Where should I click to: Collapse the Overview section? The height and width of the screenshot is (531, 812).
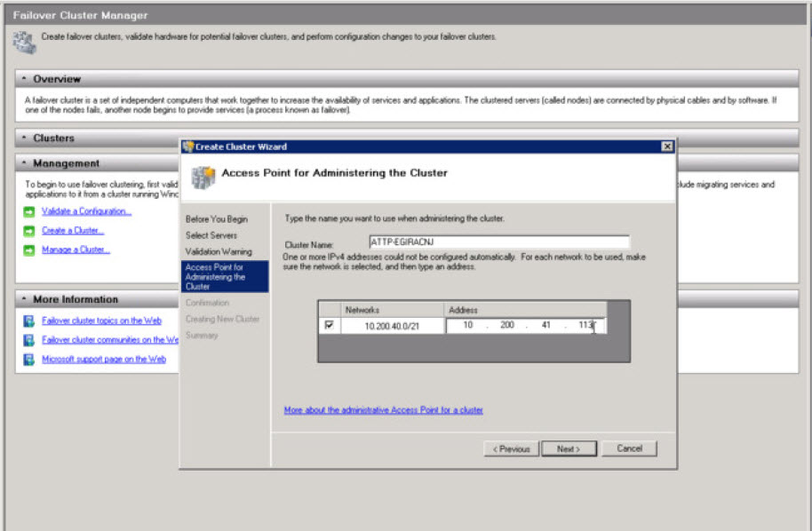24,79
